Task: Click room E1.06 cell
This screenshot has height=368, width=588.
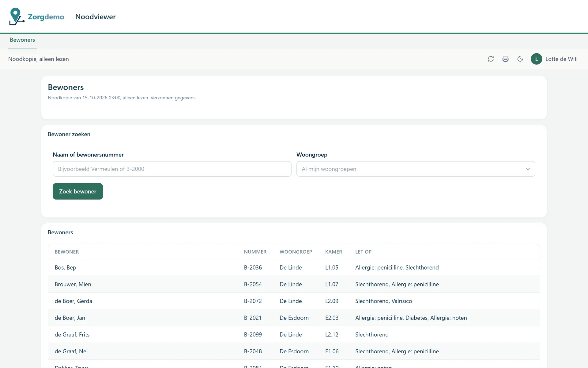Action: point(332,351)
